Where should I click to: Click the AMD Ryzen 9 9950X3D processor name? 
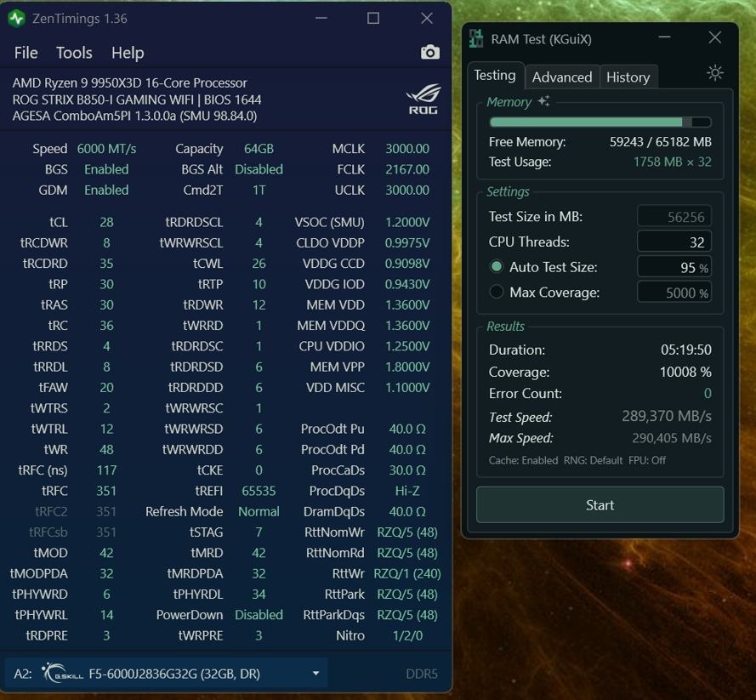(130, 83)
